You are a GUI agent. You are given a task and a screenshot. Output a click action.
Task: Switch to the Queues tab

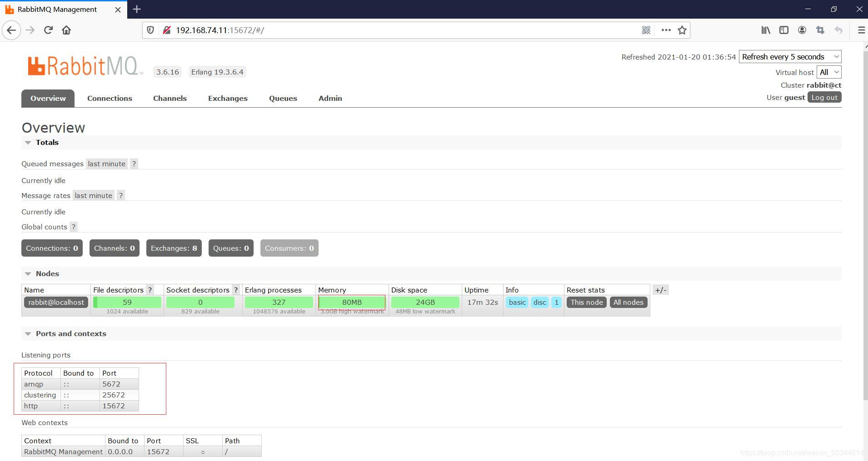coord(283,99)
